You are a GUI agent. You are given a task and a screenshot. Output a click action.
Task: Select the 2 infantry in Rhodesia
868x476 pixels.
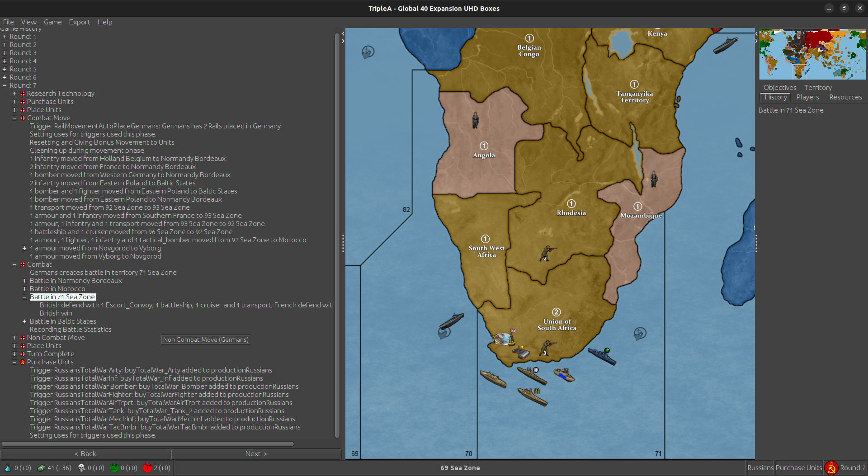pos(547,253)
